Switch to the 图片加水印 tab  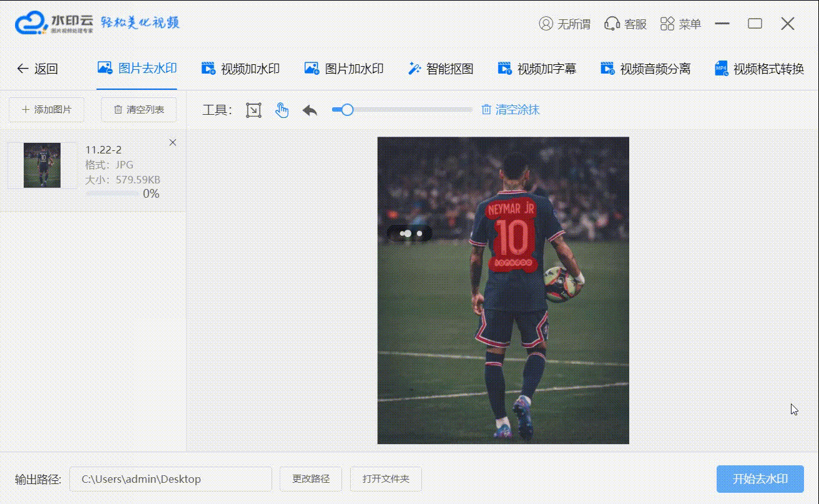click(344, 69)
